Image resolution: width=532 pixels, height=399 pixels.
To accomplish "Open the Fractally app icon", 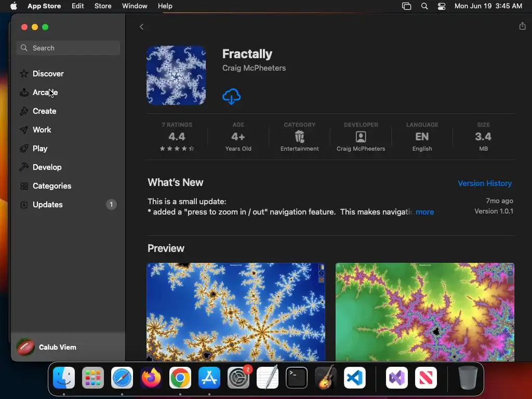I will (176, 75).
